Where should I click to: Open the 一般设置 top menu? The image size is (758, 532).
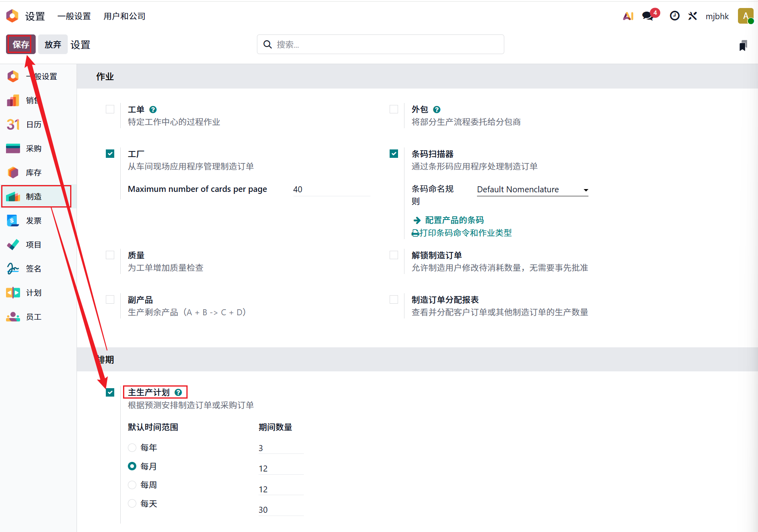pyautogui.click(x=74, y=16)
